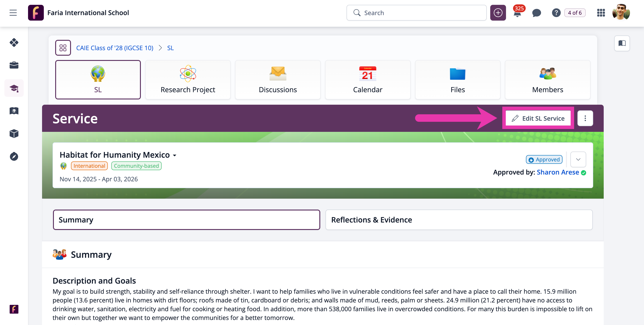Click the date range Nov 14, 2025 - Apr 03, 2026
This screenshot has width=644, height=325.
[99, 179]
